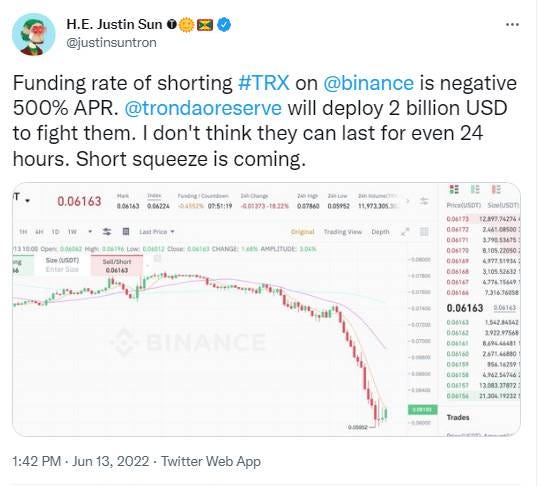The height and width of the screenshot is (487, 542).
Task: Expand more time interval options arrow
Action: pos(90,232)
